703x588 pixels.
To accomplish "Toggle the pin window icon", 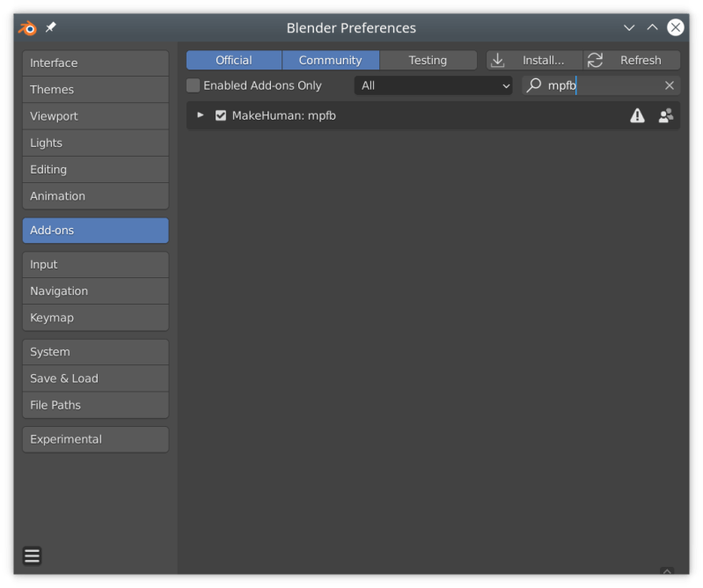I will (51, 27).
